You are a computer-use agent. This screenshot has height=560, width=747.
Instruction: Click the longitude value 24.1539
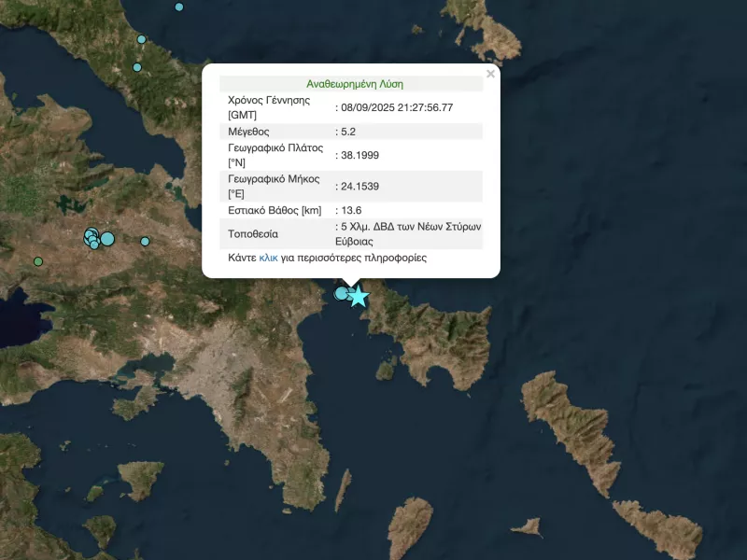[359, 186]
